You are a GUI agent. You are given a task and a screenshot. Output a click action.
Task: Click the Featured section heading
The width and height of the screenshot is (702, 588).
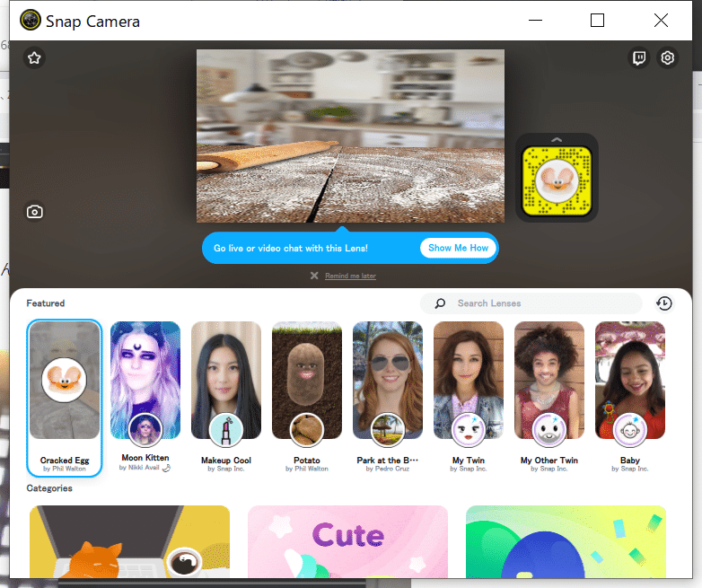pyautogui.click(x=46, y=303)
